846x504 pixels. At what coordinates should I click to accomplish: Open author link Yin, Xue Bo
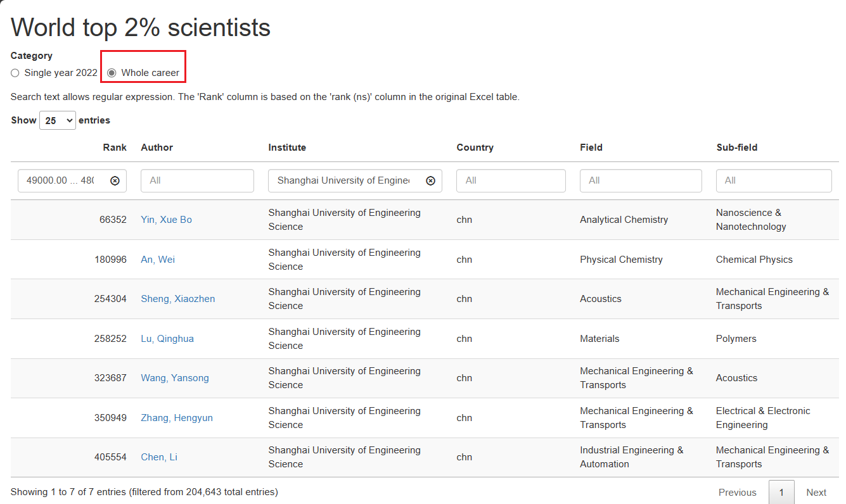pos(166,220)
